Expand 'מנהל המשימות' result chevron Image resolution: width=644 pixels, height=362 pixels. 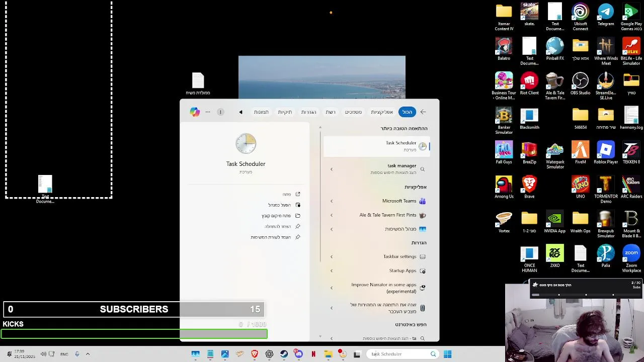tap(331, 229)
